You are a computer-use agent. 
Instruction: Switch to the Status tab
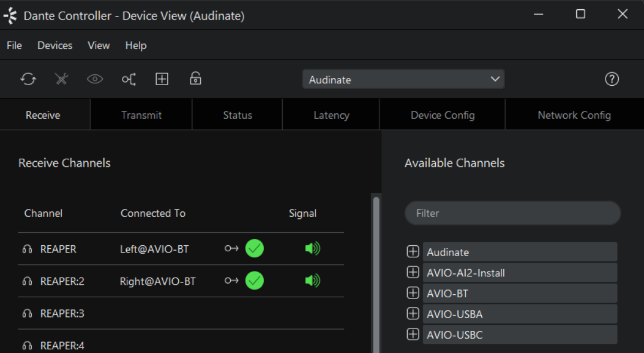point(238,115)
